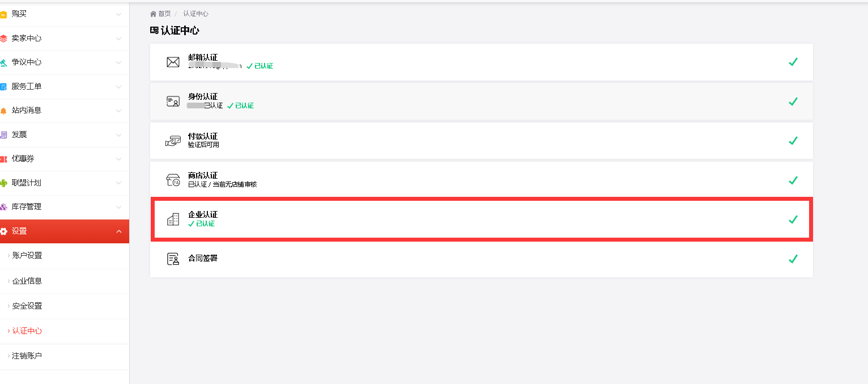Open the 身份认证 title
The width and height of the screenshot is (868, 384).
point(203,97)
